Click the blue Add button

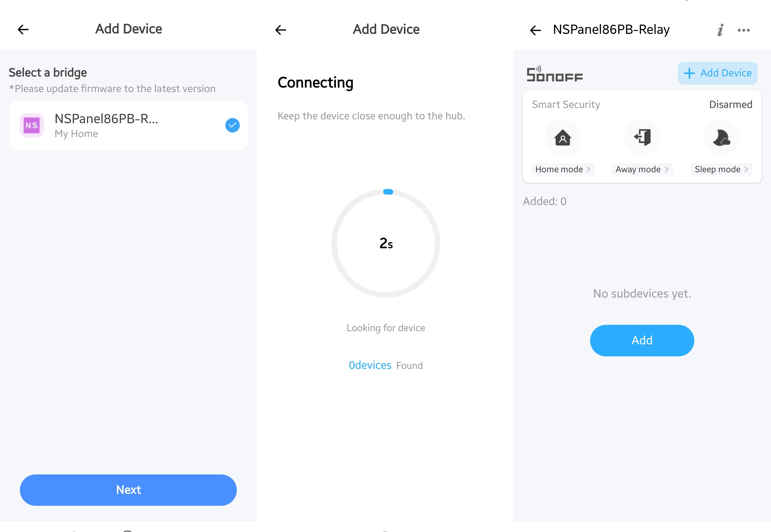(x=642, y=340)
